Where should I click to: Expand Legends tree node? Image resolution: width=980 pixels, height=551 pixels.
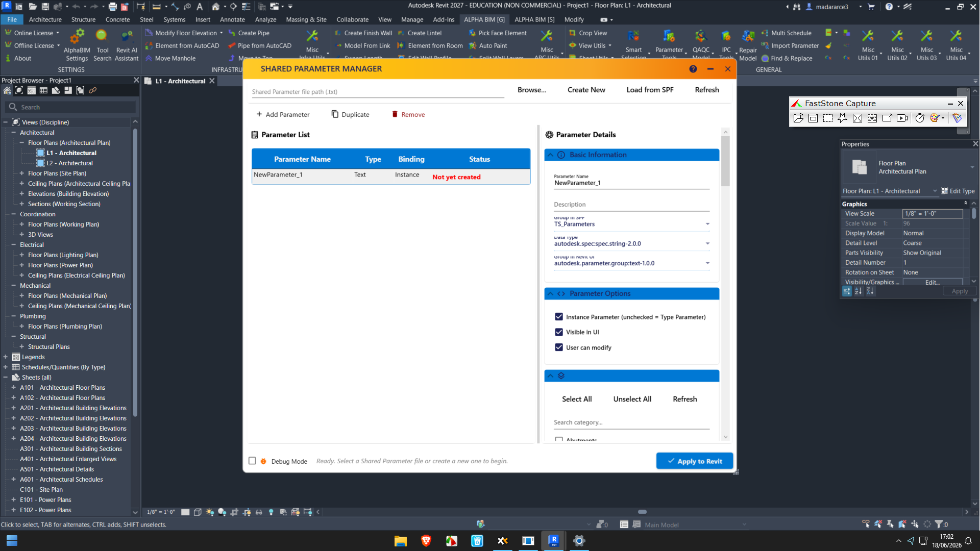click(x=6, y=357)
